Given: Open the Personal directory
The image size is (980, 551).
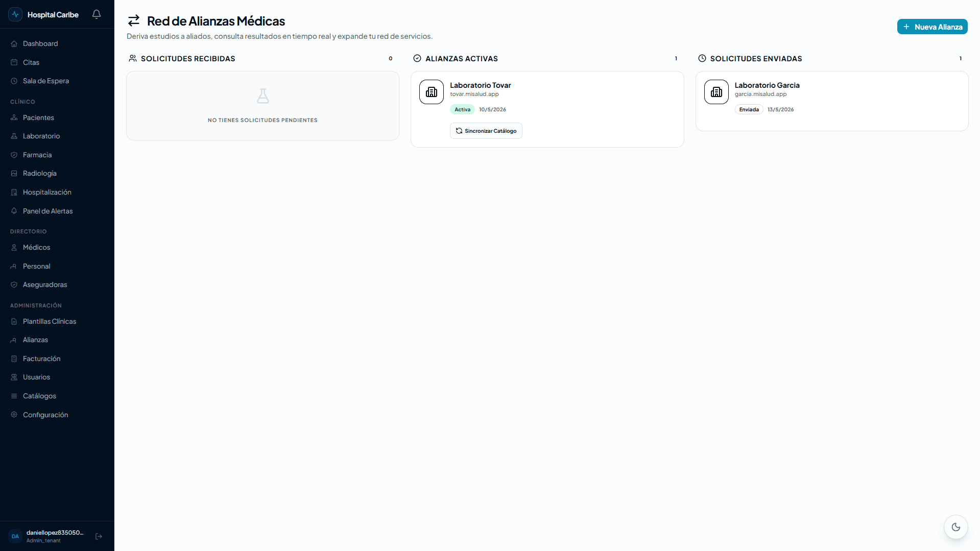Looking at the screenshot, I should pos(57,266).
